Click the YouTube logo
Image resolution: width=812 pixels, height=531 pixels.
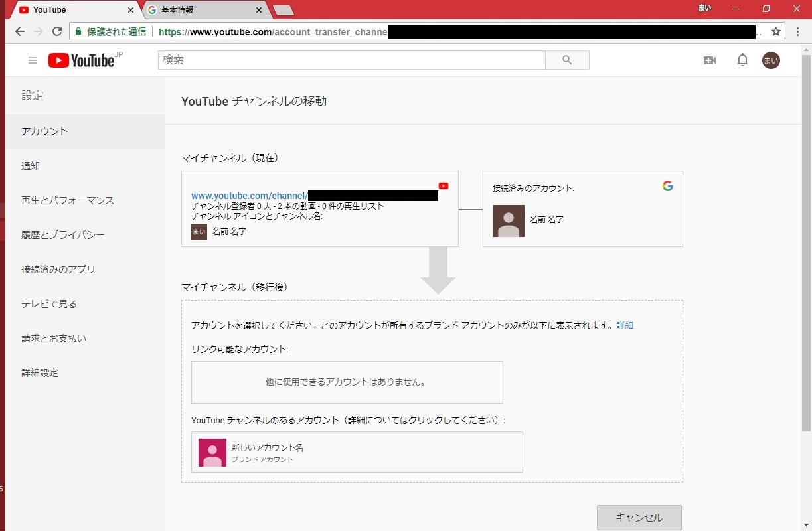point(82,60)
